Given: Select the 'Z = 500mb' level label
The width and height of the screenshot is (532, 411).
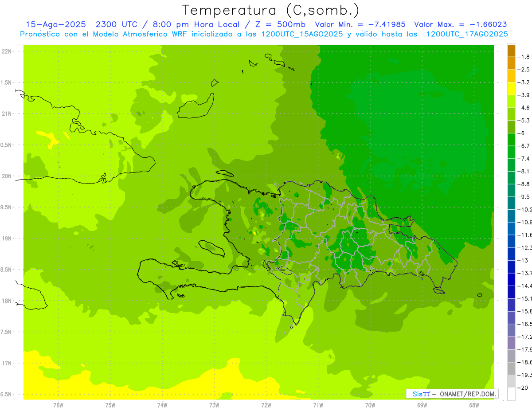Looking at the screenshot, I should [279, 24].
